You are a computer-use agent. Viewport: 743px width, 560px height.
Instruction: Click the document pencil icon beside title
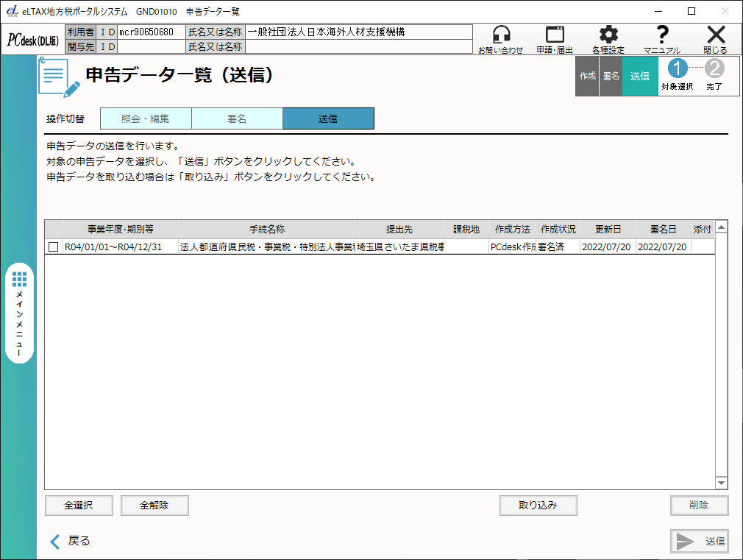[59, 77]
